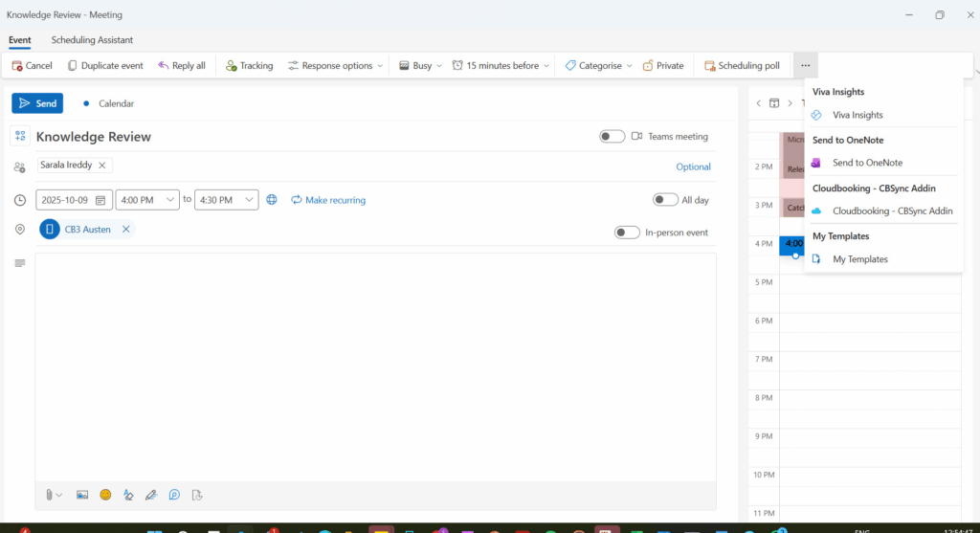The width and height of the screenshot is (980, 533).
Task: Turn on the Teams meeting toggle
Action: [612, 137]
